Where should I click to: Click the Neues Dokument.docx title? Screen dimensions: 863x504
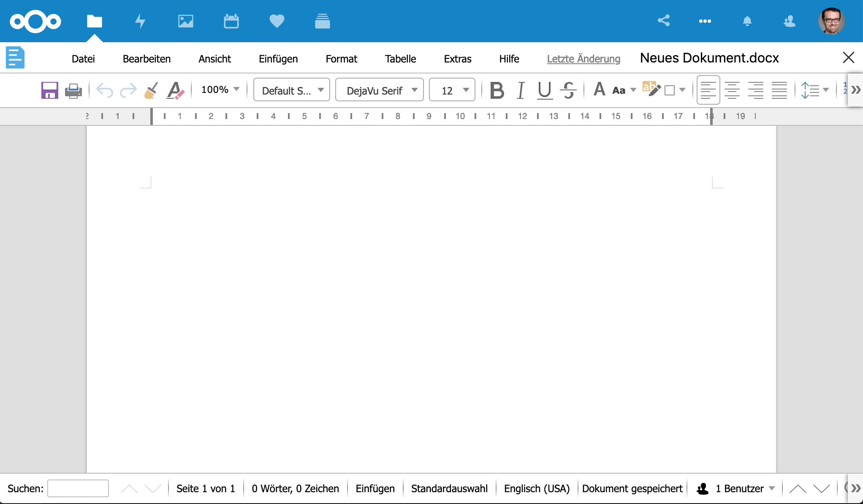710,58
